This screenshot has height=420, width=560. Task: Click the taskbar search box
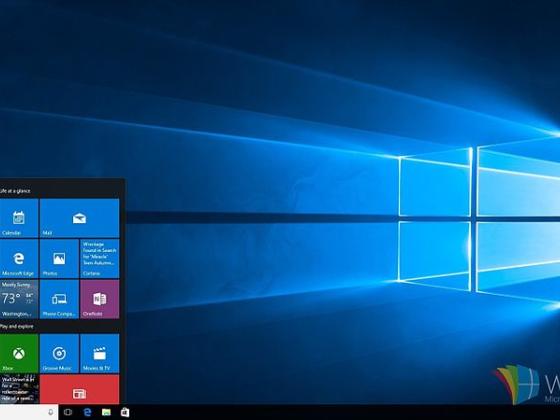click(29, 412)
